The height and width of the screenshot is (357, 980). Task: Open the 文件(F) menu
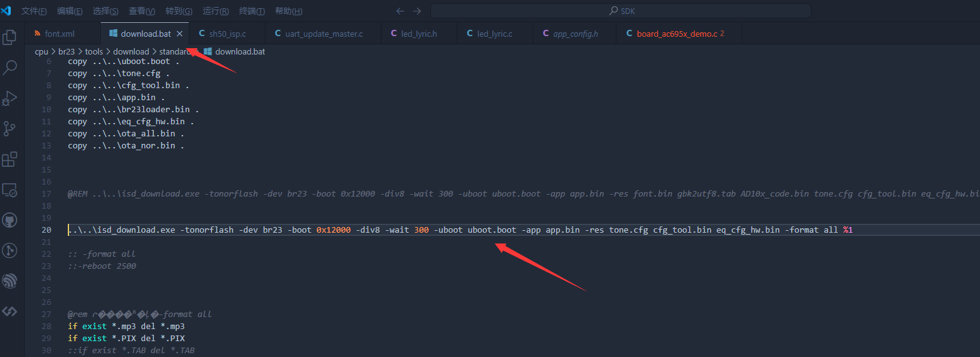coord(34,11)
